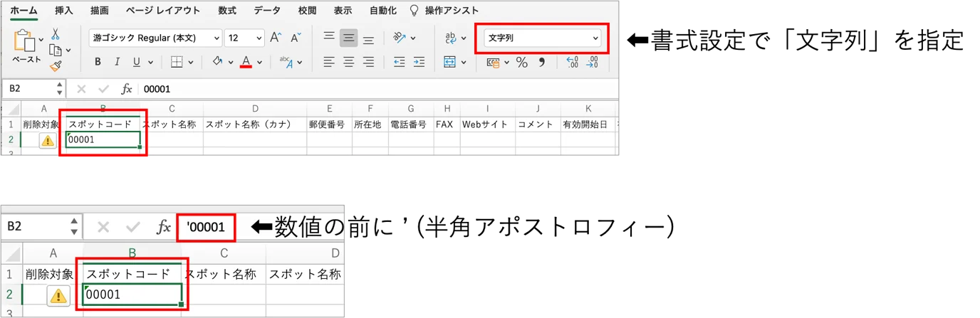Expand the fill color arrow
980x318 pixels.
point(231,63)
